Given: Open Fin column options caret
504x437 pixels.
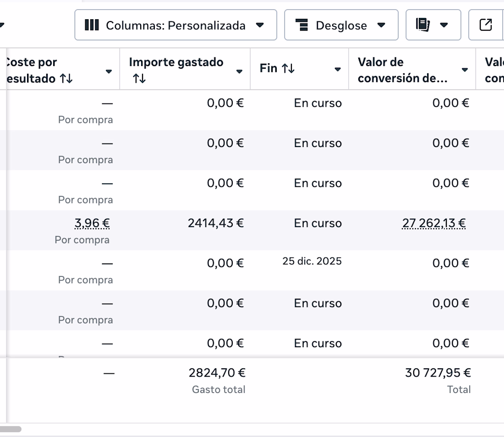Looking at the screenshot, I should pyautogui.click(x=338, y=70).
